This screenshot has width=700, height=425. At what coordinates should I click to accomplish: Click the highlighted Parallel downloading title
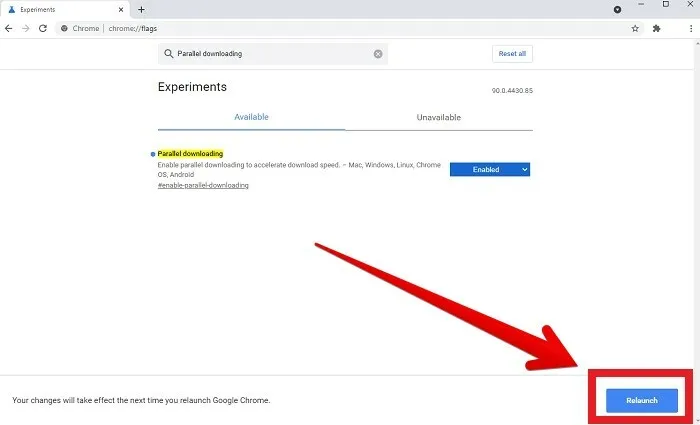click(190, 154)
